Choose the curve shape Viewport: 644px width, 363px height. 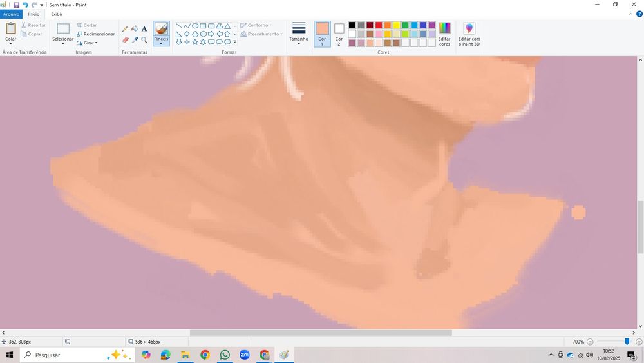(187, 26)
